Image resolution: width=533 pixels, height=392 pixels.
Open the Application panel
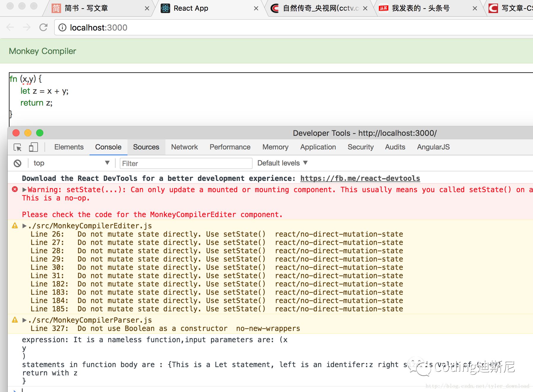coord(318,147)
